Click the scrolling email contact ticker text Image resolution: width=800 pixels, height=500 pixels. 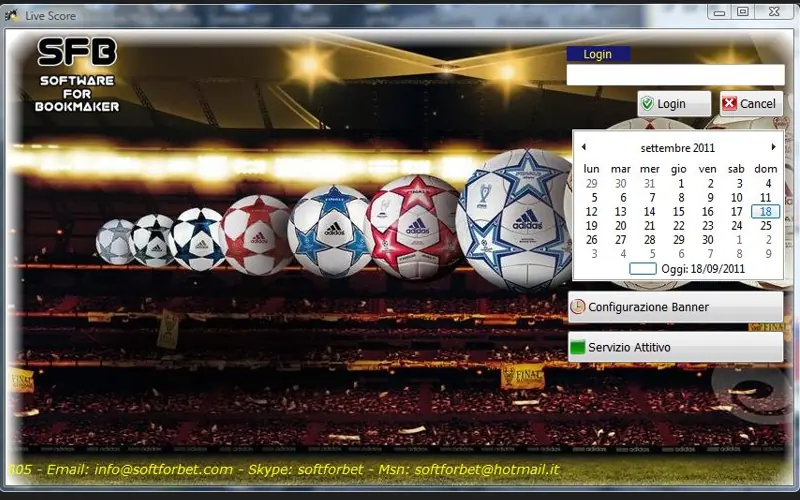pyautogui.click(x=285, y=469)
